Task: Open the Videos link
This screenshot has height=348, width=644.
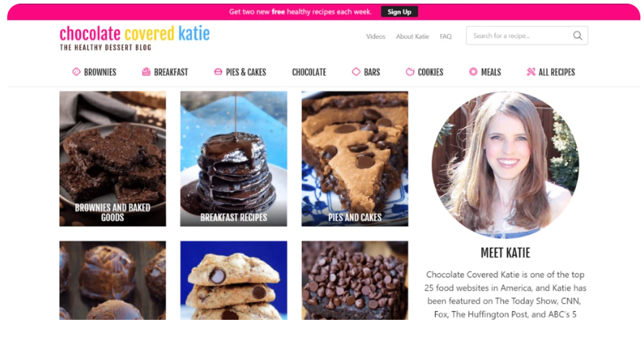Action: (x=376, y=37)
